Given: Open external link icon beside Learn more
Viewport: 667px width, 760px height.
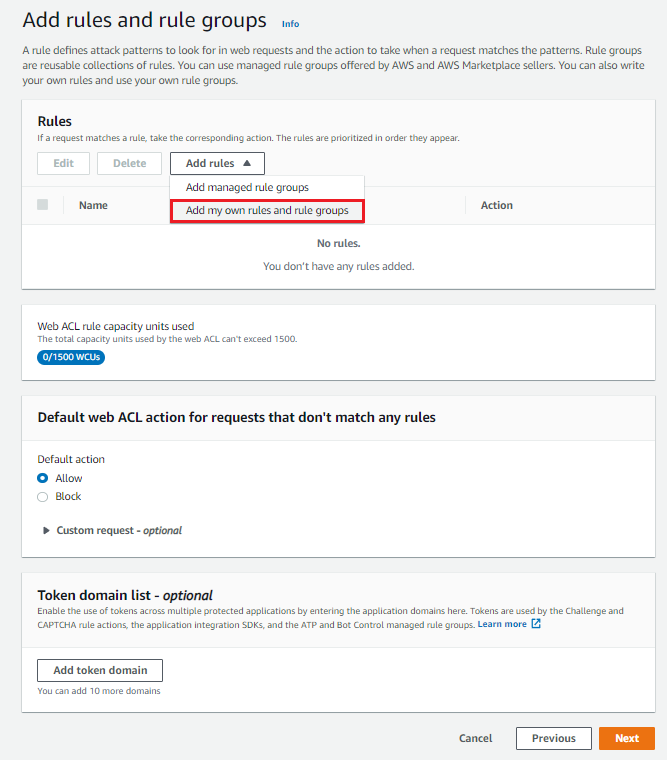Looking at the screenshot, I should coord(536,624).
